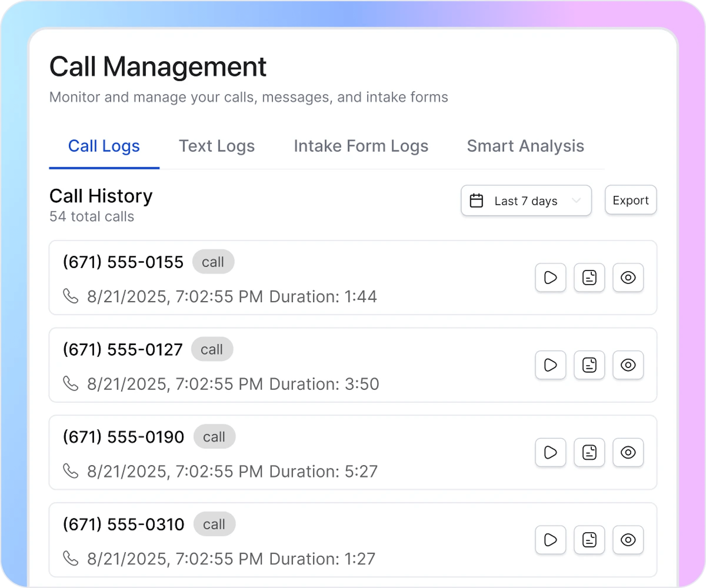Play the recording for (671) 555-0127
Screen dimensions: 706x588
coord(550,365)
